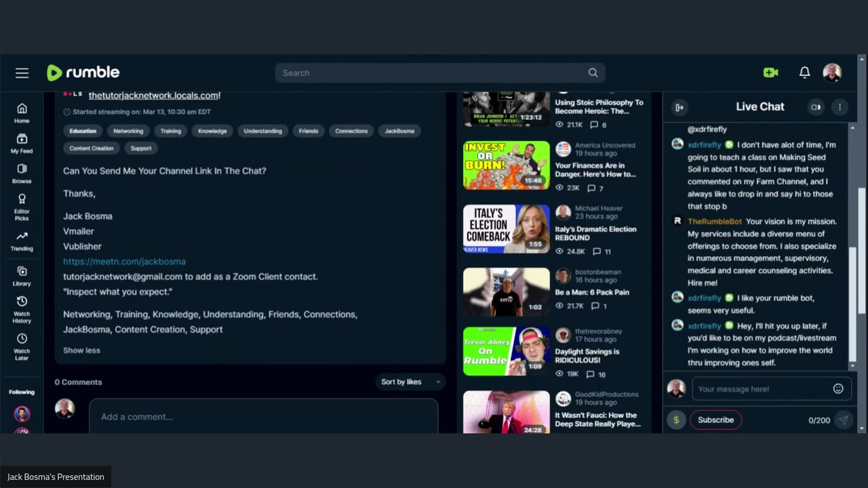The width and height of the screenshot is (868, 488).
Task: Click the green go-live camera icon
Action: pyautogui.click(x=770, y=73)
